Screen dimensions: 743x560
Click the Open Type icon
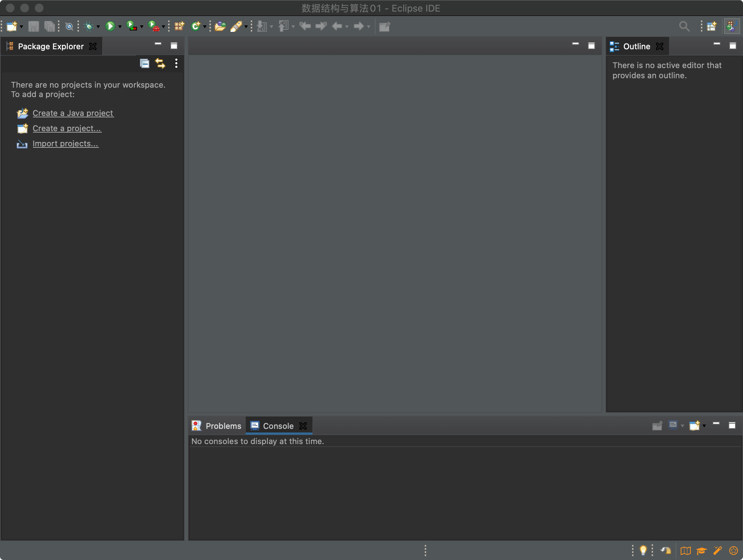pyautogui.click(x=220, y=26)
